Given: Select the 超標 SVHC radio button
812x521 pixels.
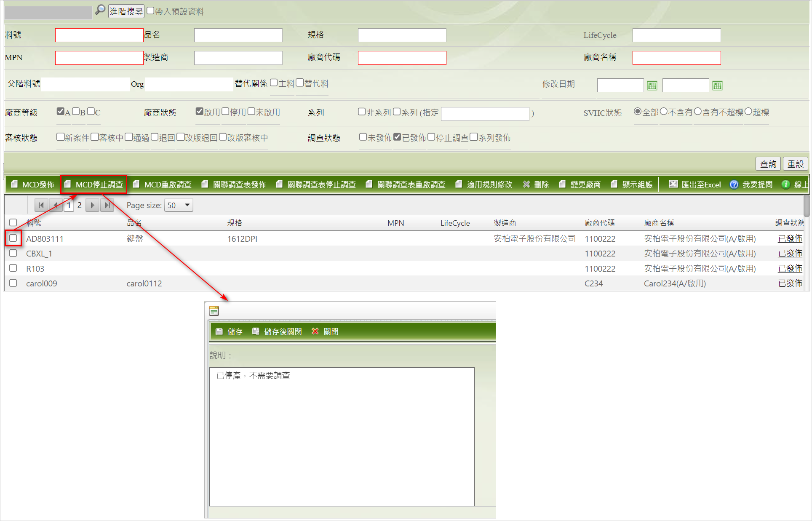Looking at the screenshot, I should coord(748,111).
